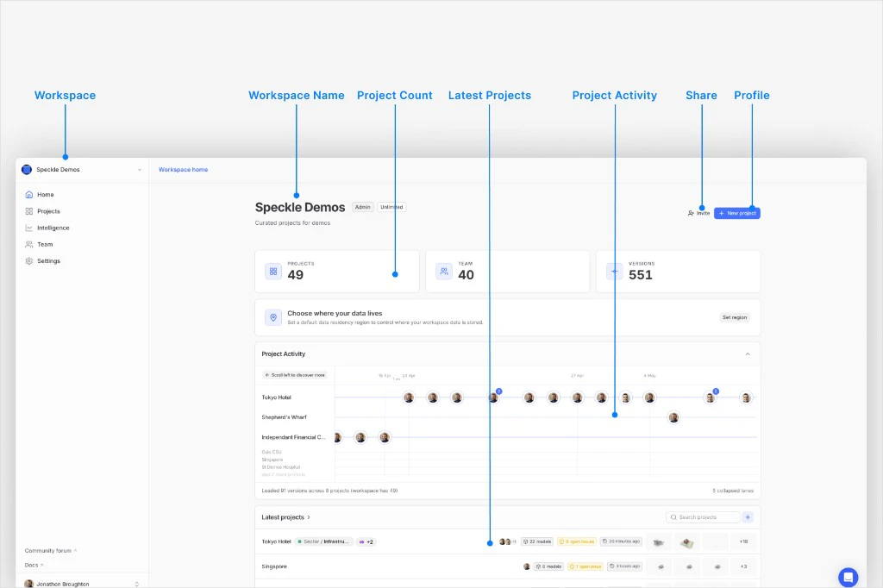Click the 1 open issue chip on Singapore

tap(586, 566)
